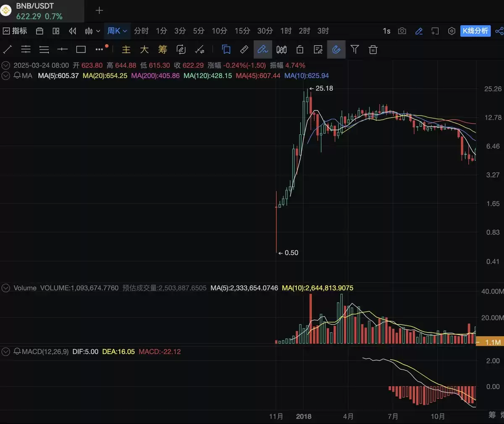
Task: Select the trend line drawing tool
Action: point(8,50)
